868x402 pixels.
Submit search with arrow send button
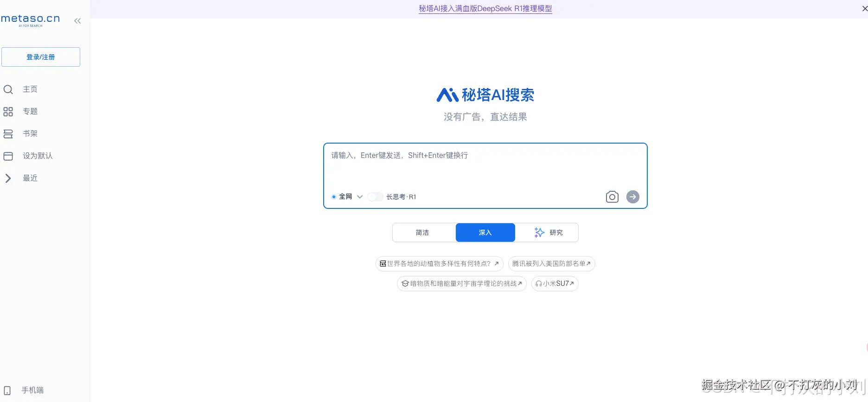click(x=633, y=197)
